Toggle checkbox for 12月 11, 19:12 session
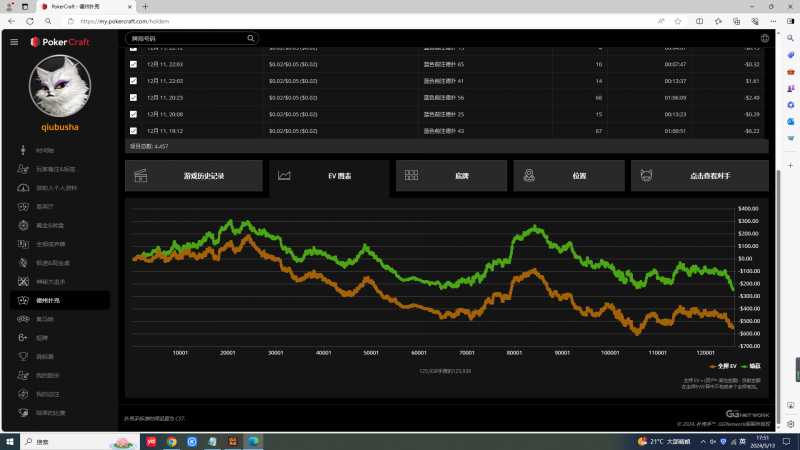 [134, 131]
